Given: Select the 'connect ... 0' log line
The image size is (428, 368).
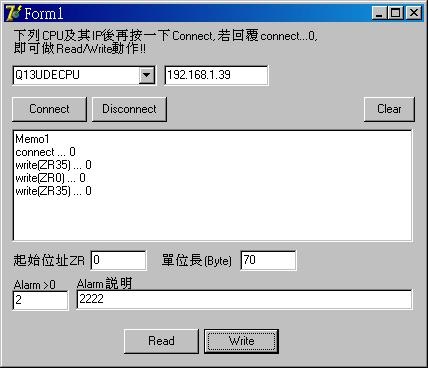Looking at the screenshot, I should (46, 152).
